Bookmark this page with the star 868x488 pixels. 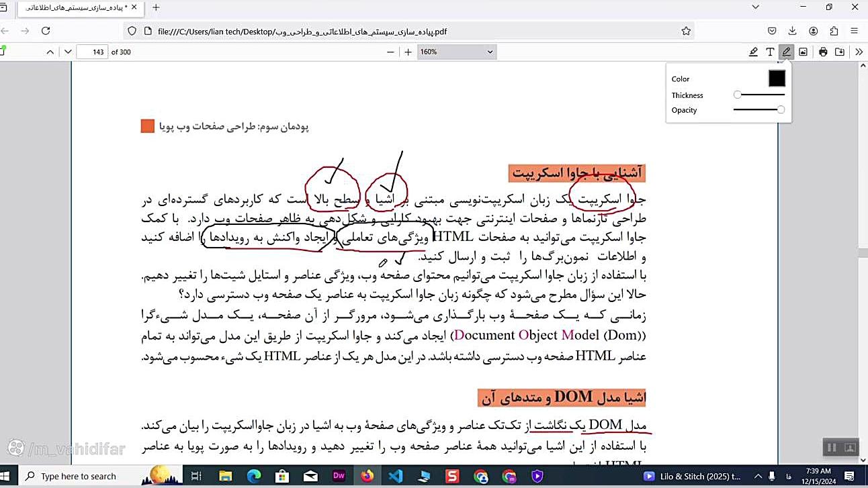pos(686,31)
